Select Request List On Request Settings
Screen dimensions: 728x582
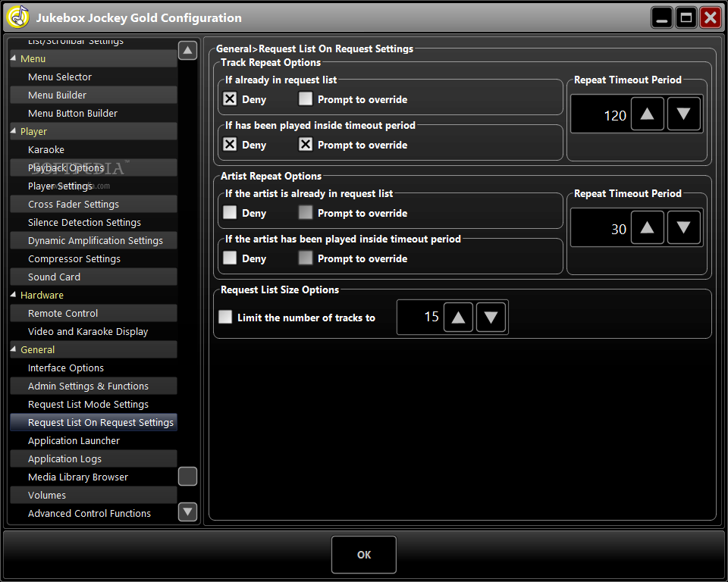[93, 422]
